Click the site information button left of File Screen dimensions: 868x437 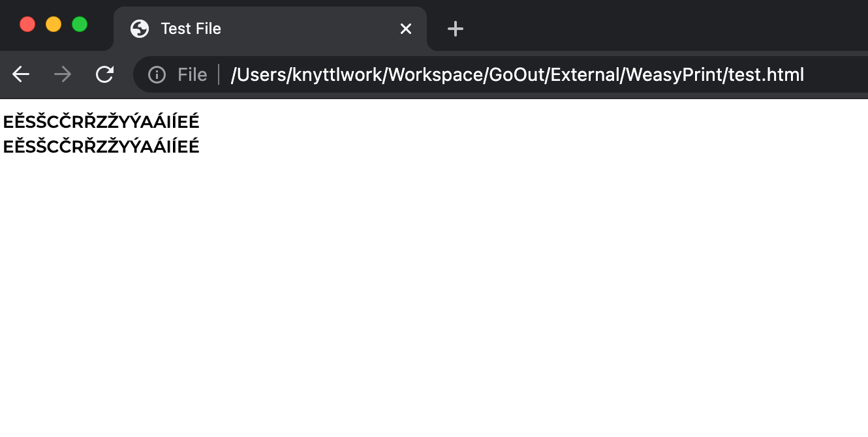click(x=156, y=74)
